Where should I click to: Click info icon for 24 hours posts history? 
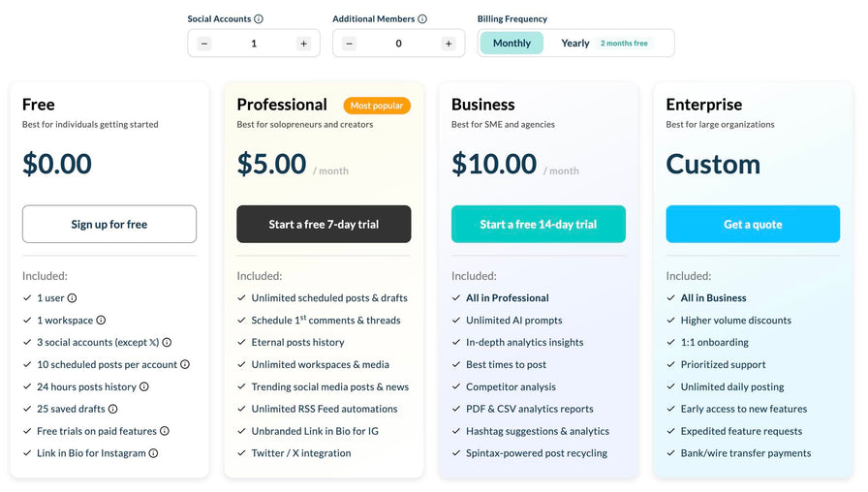click(x=144, y=387)
